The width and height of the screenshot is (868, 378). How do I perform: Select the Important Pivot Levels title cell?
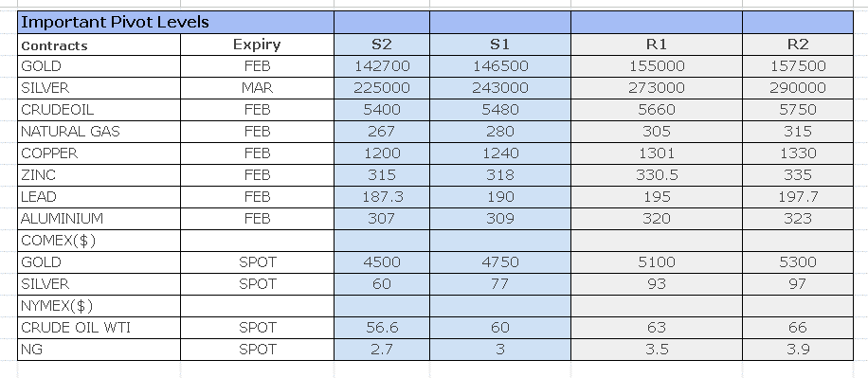click(175, 22)
